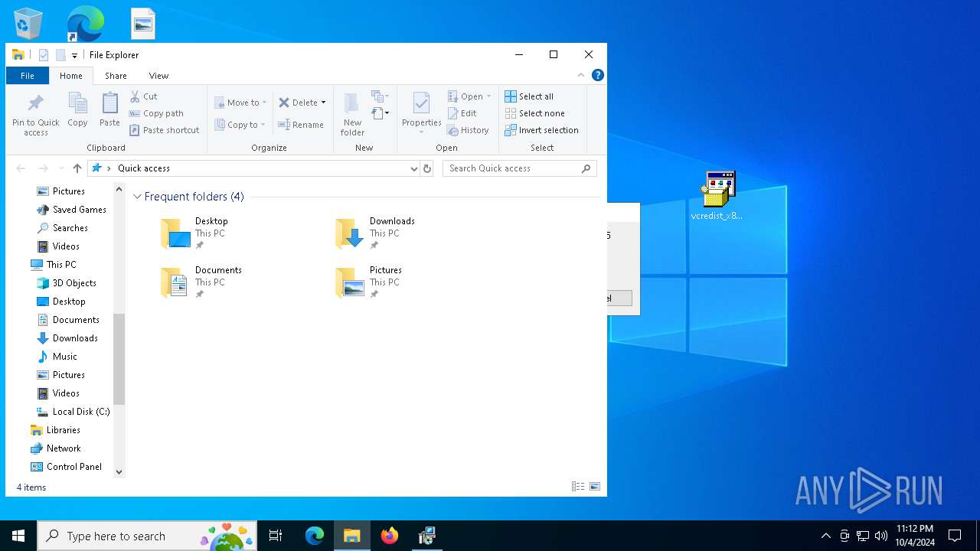The width and height of the screenshot is (980, 551).
Task: Click Task View taskbar button
Action: [276, 536]
